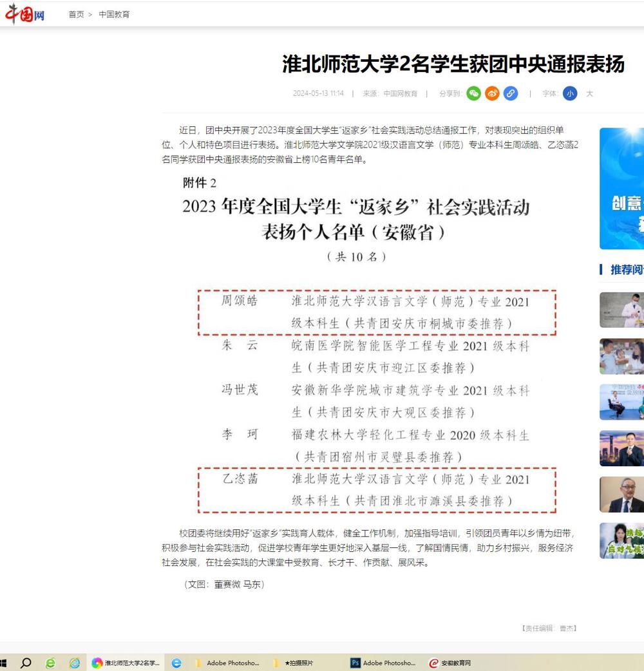This screenshot has height=671, width=644.
Task: Open the 安徽教育网 taskbar window
Action: [451, 663]
